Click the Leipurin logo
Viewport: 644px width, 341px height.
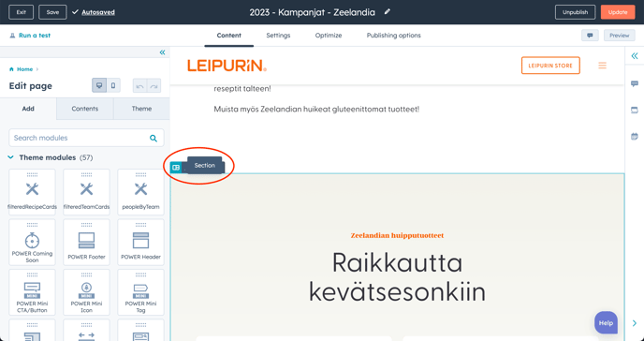(227, 66)
